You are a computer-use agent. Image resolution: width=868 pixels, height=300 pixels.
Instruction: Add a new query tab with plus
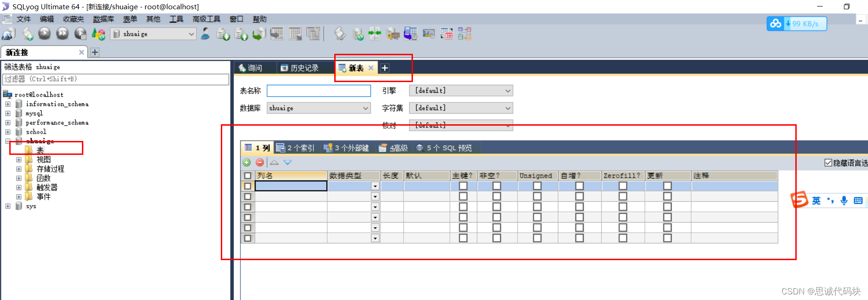point(385,68)
